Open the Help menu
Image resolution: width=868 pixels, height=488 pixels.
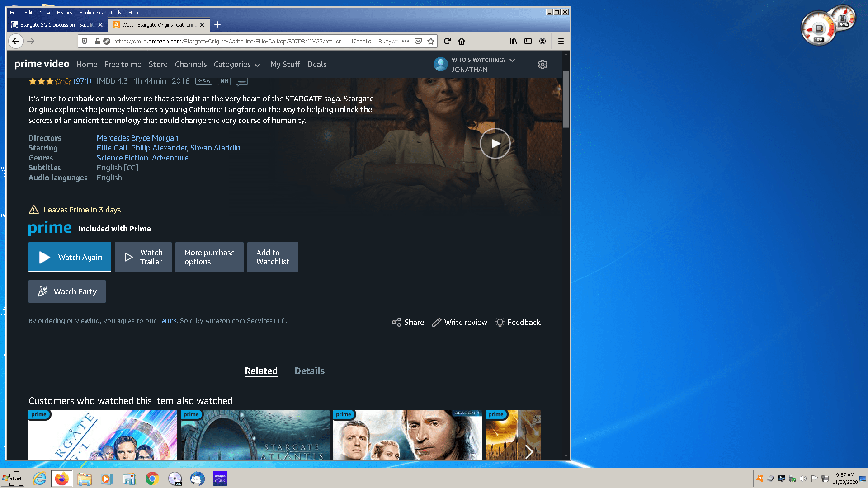(x=133, y=13)
